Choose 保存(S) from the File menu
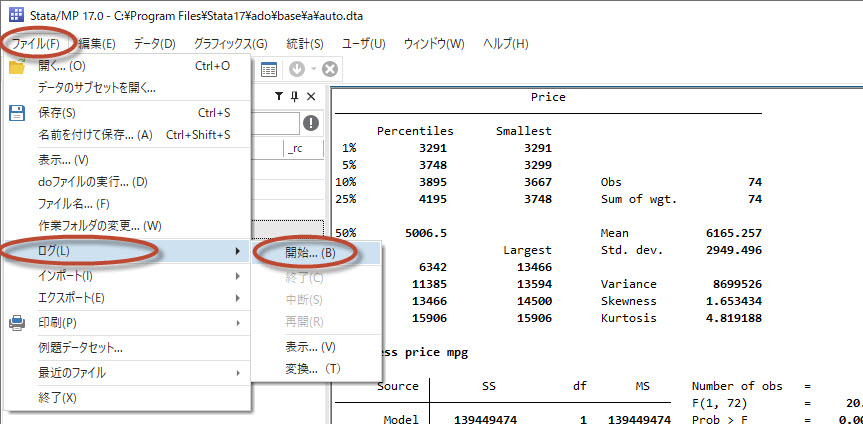 tap(129, 113)
